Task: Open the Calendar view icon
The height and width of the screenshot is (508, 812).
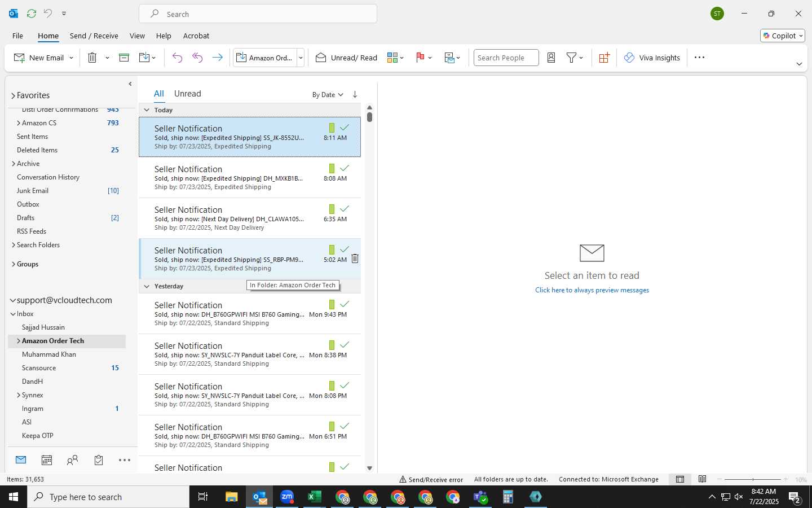Action: pos(47,460)
